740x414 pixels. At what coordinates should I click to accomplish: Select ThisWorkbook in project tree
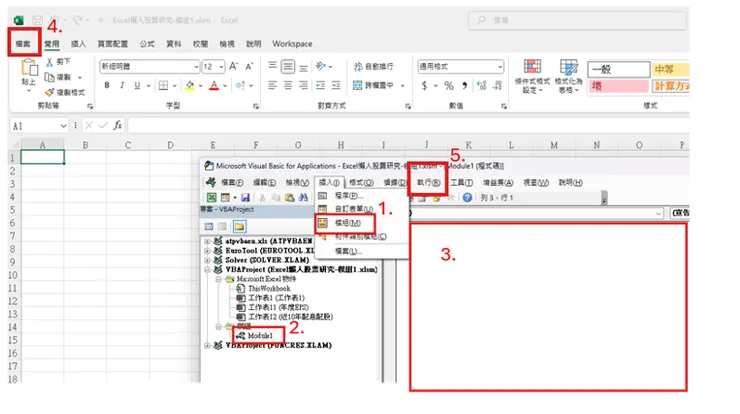269,288
